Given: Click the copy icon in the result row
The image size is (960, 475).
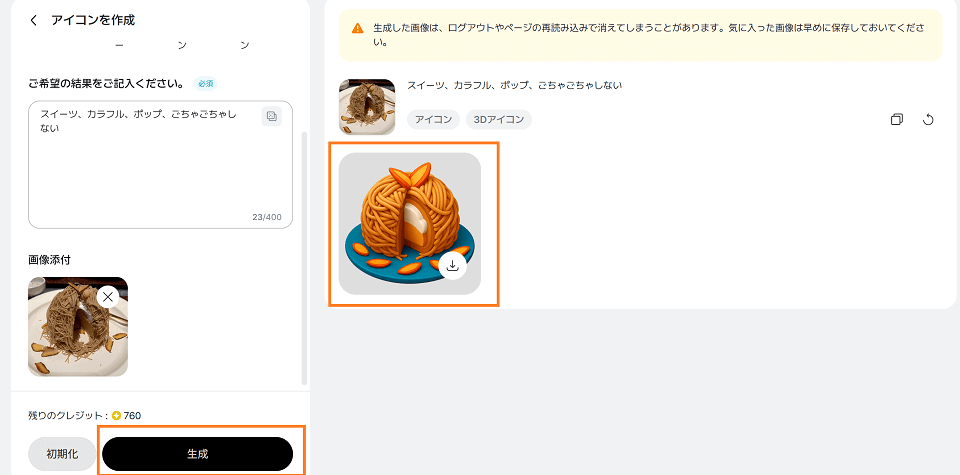Looking at the screenshot, I should [897, 119].
